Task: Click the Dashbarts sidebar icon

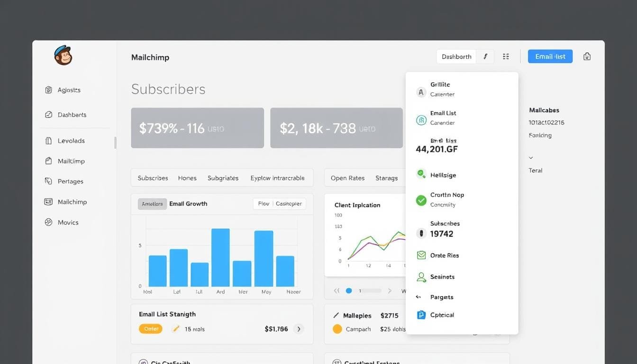Action: click(48, 115)
